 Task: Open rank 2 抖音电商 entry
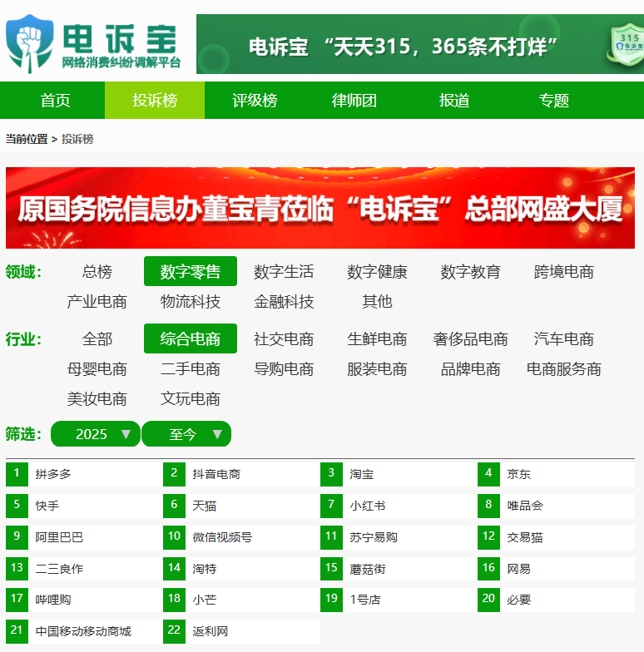(x=241, y=474)
